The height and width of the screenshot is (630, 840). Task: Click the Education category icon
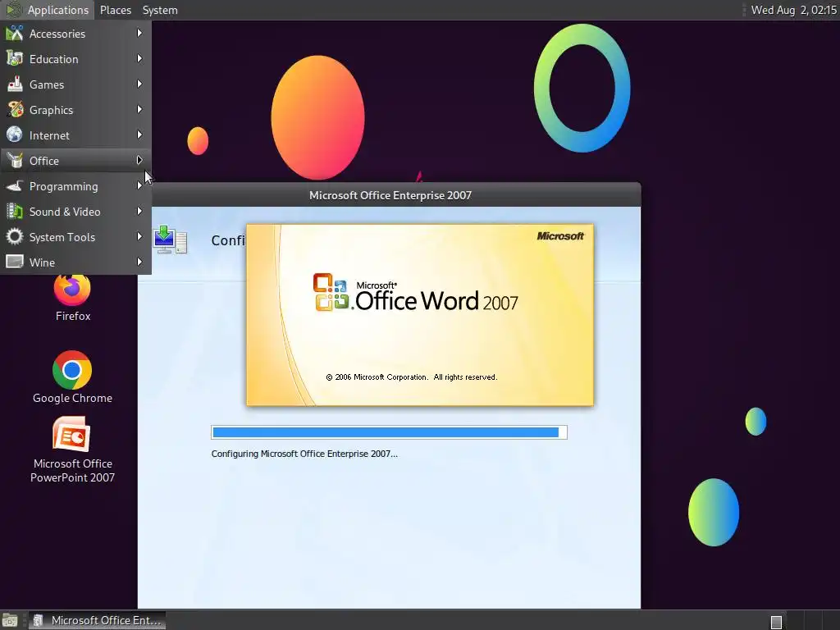[15, 59]
